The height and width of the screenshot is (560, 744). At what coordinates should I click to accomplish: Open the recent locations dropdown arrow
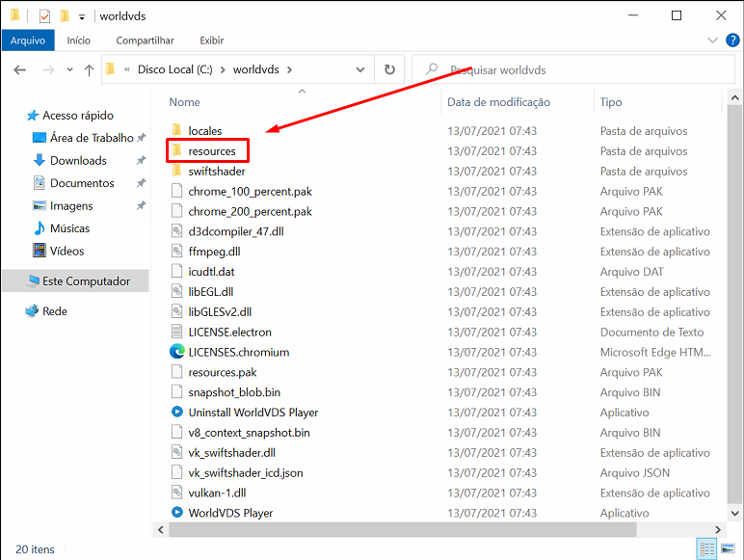pos(69,69)
